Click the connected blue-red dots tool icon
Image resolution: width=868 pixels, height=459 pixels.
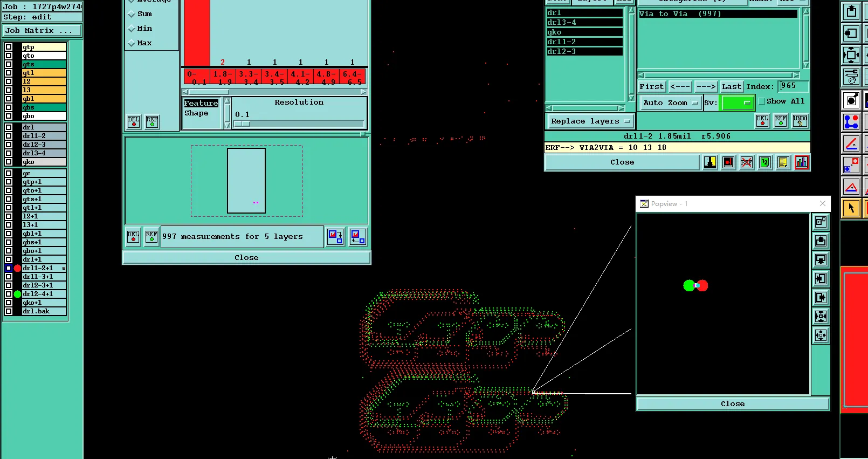coord(851,122)
